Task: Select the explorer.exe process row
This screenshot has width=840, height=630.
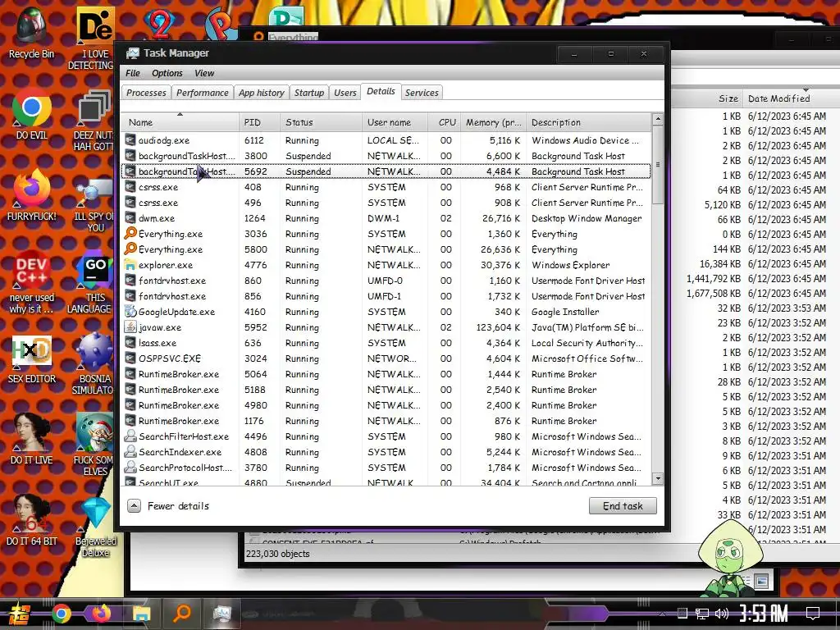Action: (386, 265)
